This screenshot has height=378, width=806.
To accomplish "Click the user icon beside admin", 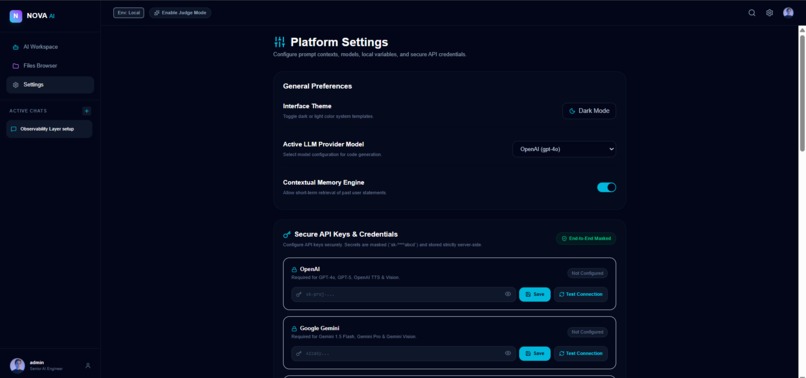I will 88,366.
